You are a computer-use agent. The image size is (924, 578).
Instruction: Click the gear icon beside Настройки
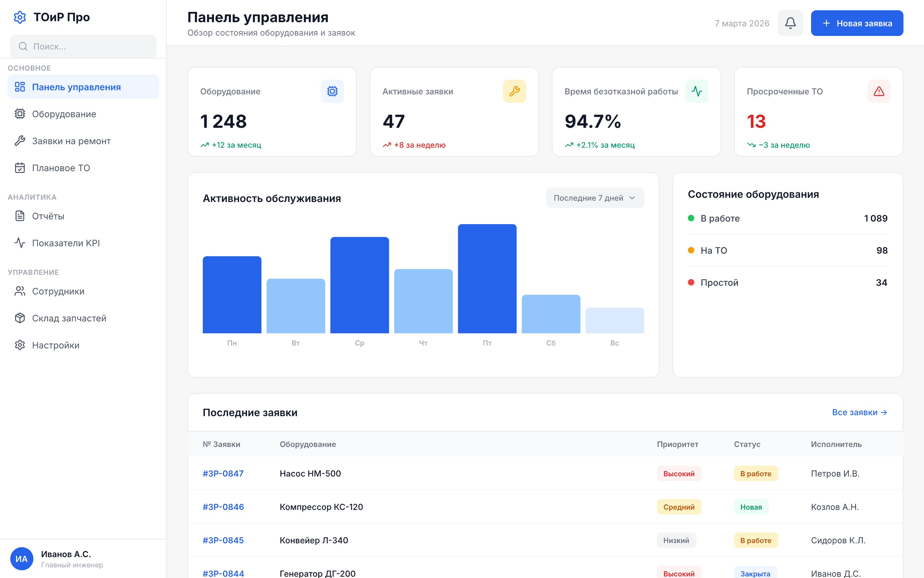(x=20, y=345)
